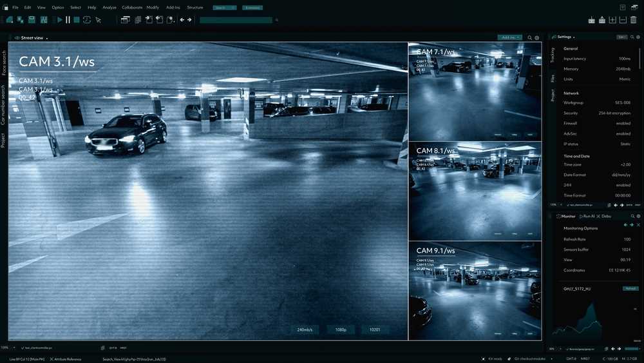This screenshot has width=644, height=363.
Task: Select the cursor pointer tool
Action: [x=98, y=20]
